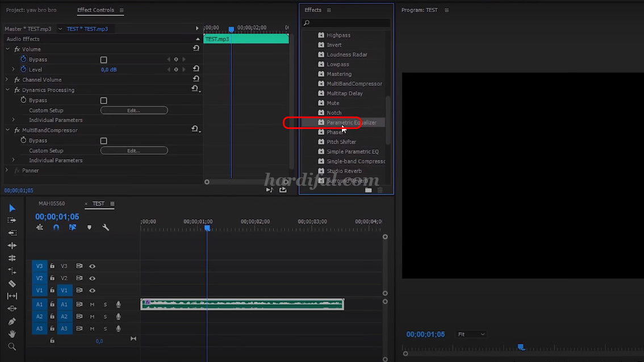Open Timeline Display Settings wrench
The width and height of the screenshot is (644, 362).
point(106,227)
